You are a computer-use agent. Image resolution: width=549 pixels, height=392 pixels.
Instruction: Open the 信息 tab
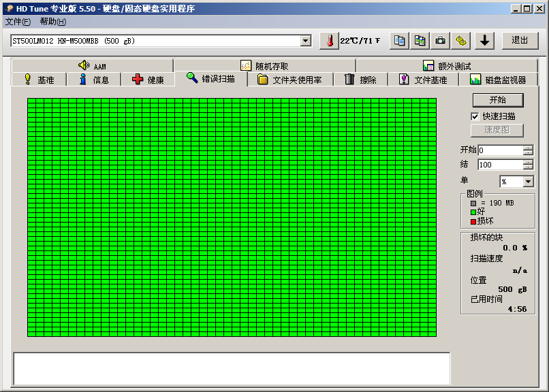tap(94, 80)
